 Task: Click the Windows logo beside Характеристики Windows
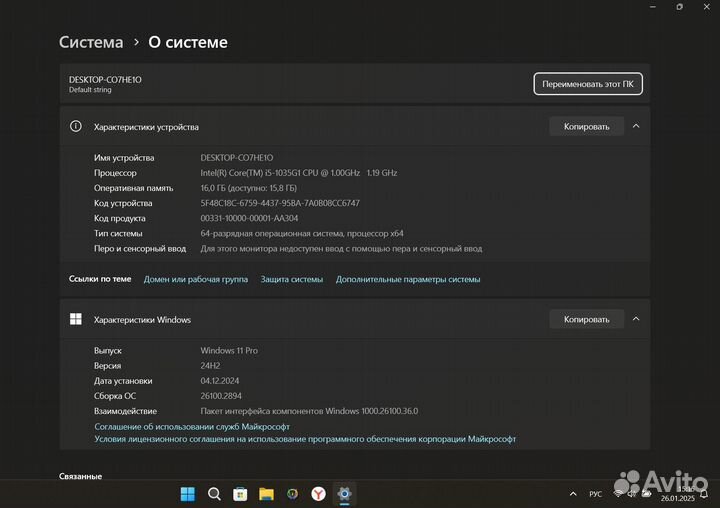76,319
